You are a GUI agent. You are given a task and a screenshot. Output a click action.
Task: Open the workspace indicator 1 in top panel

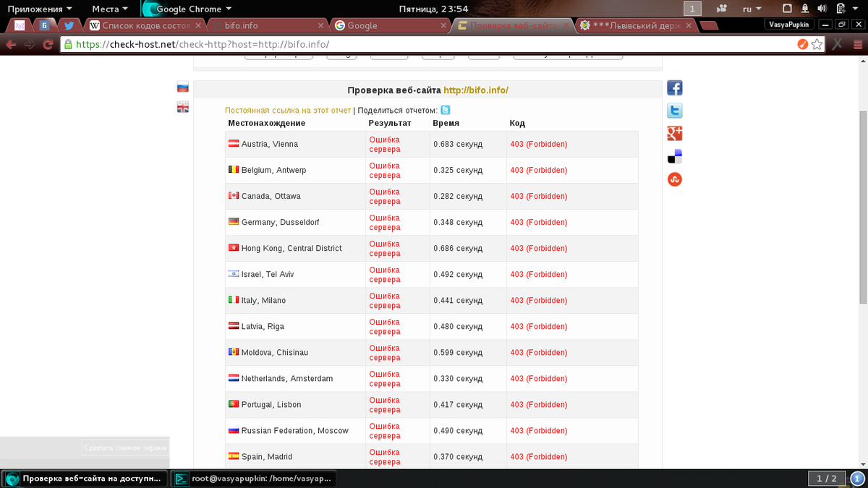point(693,9)
